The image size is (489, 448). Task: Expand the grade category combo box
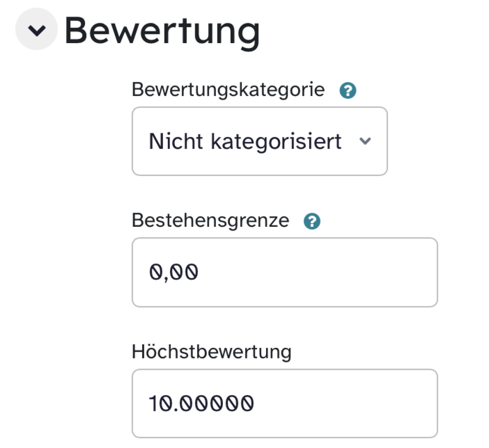(x=260, y=141)
